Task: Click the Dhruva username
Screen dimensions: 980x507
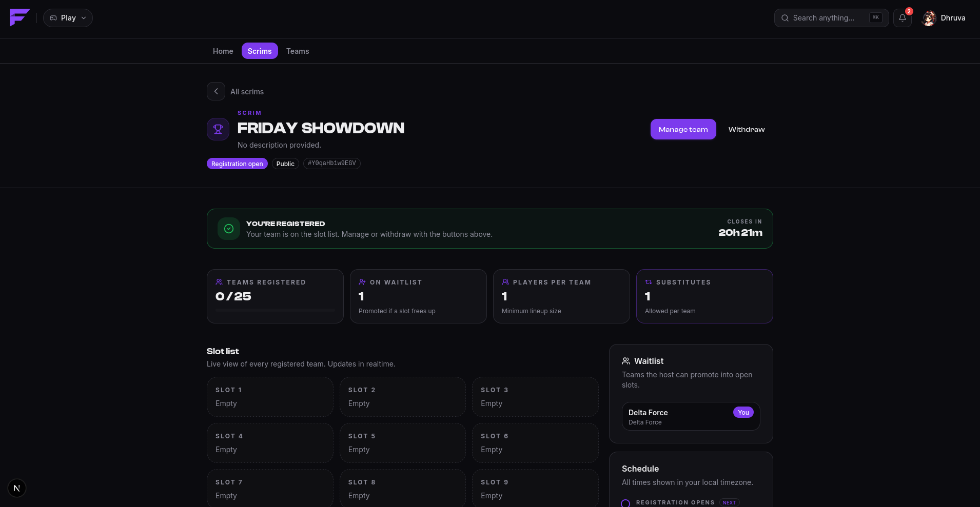Action: (x=953, y=18)
